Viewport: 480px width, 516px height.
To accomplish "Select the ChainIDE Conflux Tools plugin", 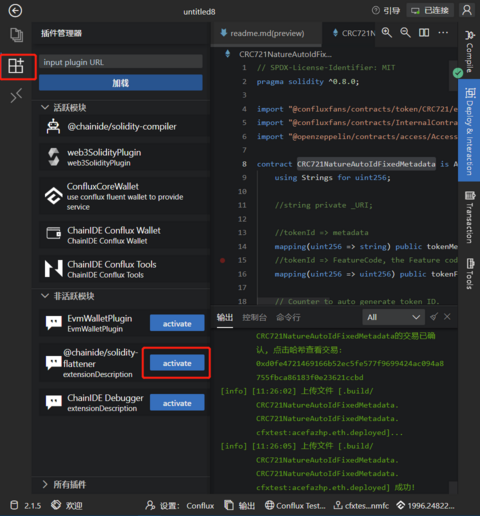I will point(124,269).
